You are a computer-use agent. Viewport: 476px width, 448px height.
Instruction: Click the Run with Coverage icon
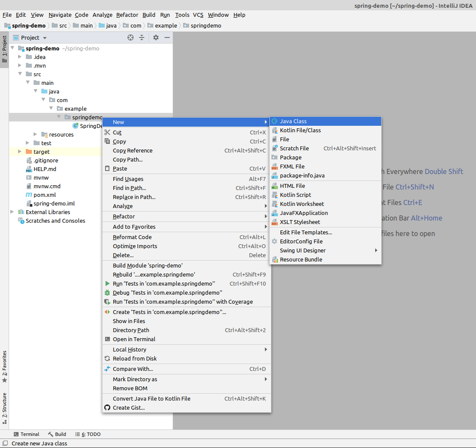click(107, 302)
